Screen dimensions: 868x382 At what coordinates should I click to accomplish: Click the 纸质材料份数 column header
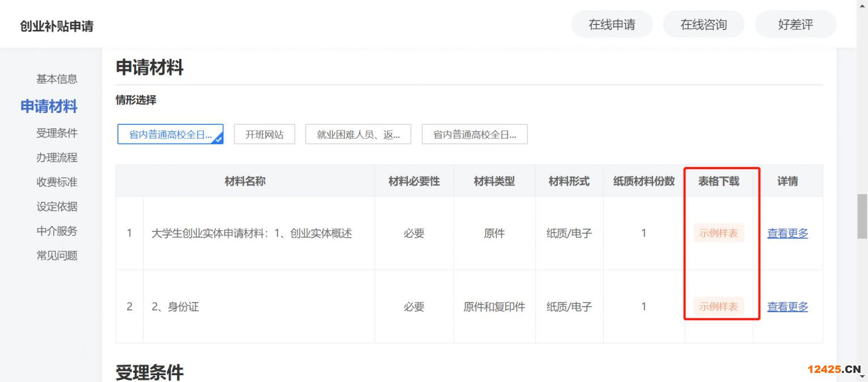tap(644, 181)
